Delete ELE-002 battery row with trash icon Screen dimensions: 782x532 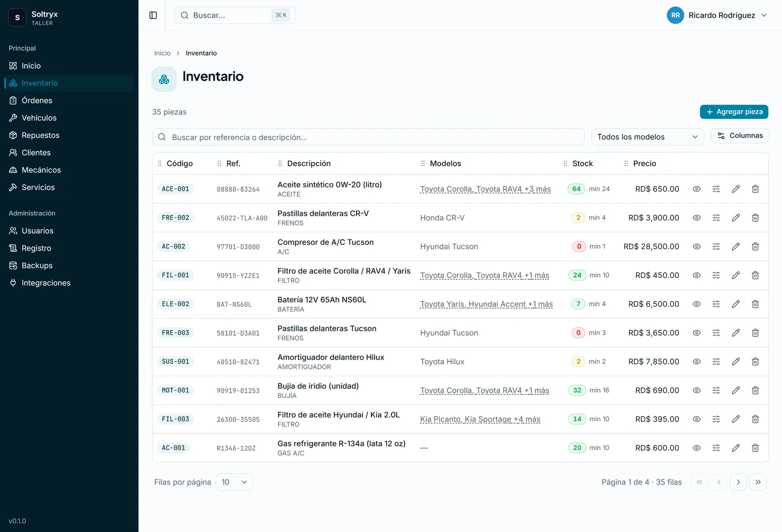(755, 304)
